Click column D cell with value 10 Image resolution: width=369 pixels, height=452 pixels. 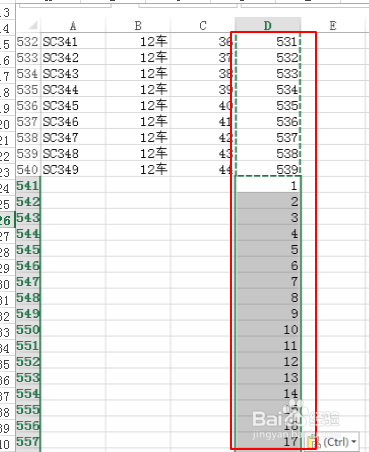tap(268, 329)
